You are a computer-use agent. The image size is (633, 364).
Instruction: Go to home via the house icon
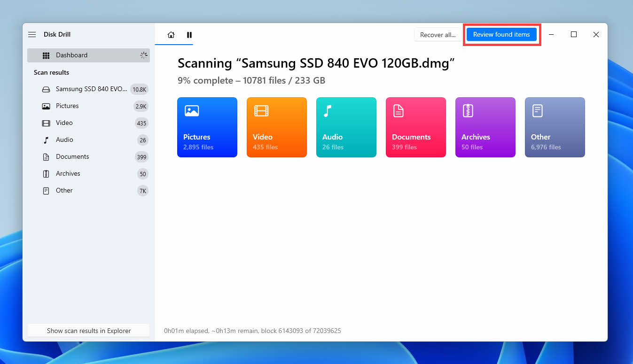[171, 35]
